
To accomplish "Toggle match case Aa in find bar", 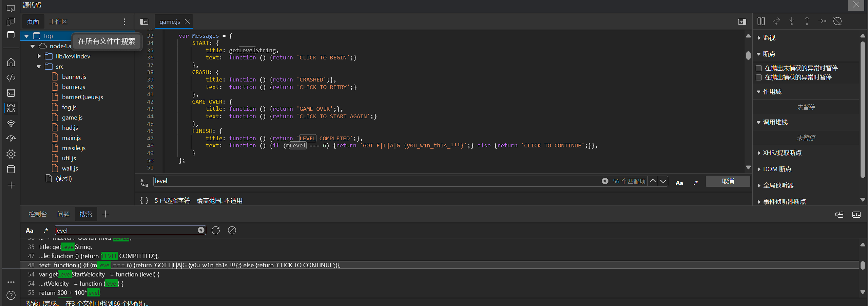I will click(x=679, y=183).
